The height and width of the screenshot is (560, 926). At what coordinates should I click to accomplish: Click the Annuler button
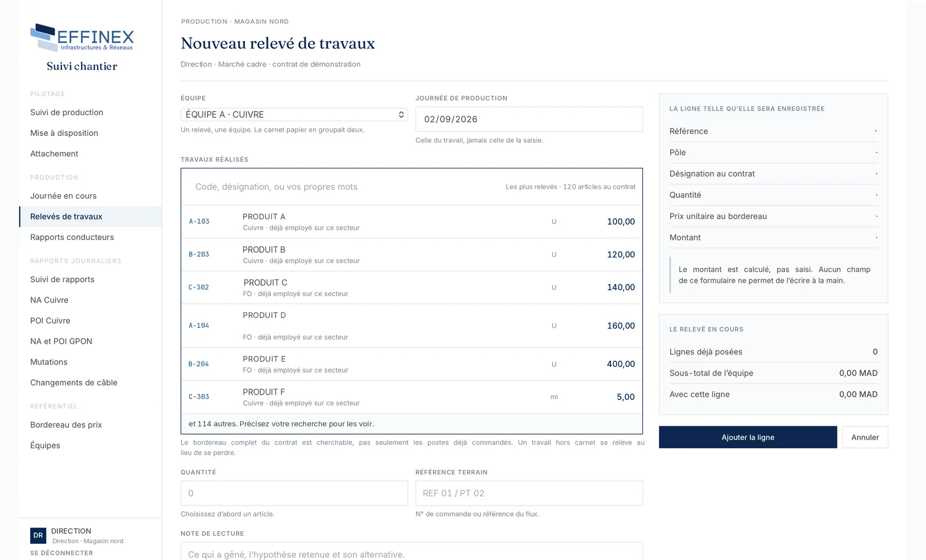click(x=865, y=437)
